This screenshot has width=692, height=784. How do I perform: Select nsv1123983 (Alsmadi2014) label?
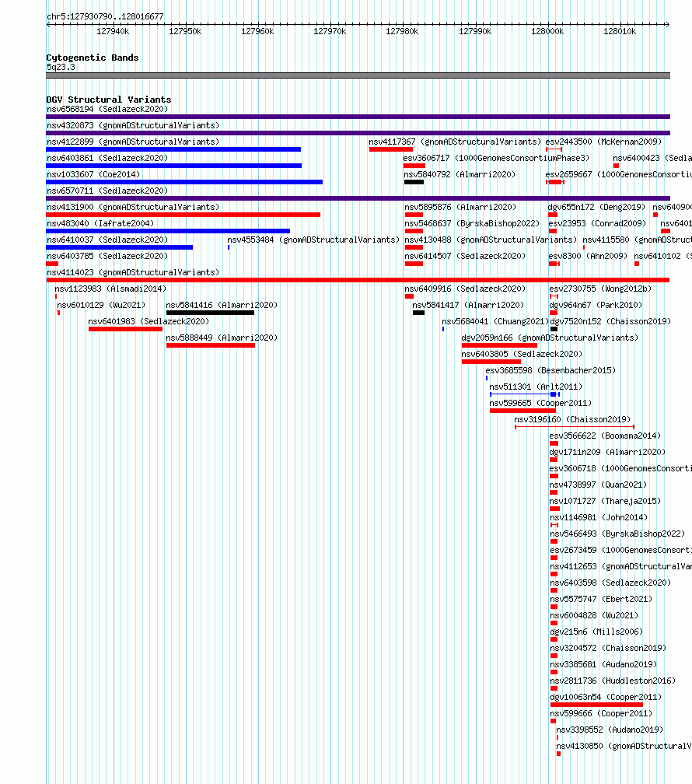(110, 289)
